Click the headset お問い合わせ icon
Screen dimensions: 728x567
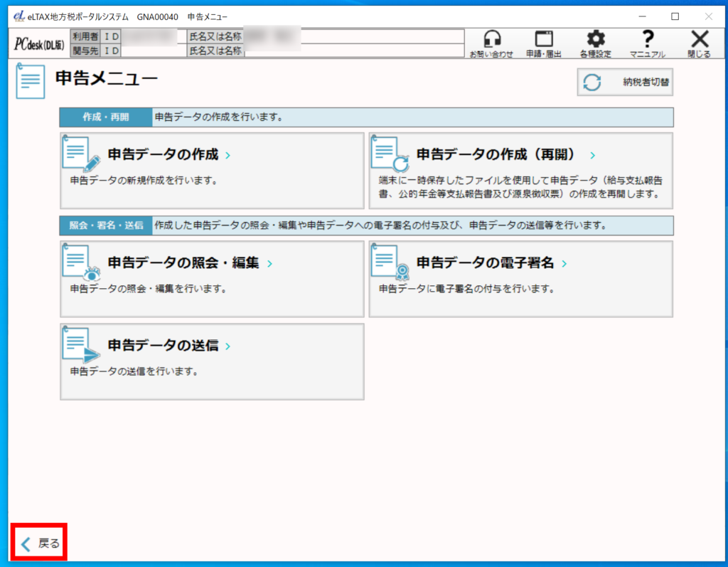tap(491, 40)
